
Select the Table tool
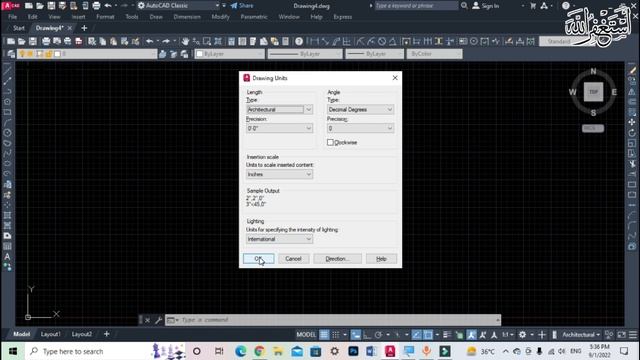[7, 246]
